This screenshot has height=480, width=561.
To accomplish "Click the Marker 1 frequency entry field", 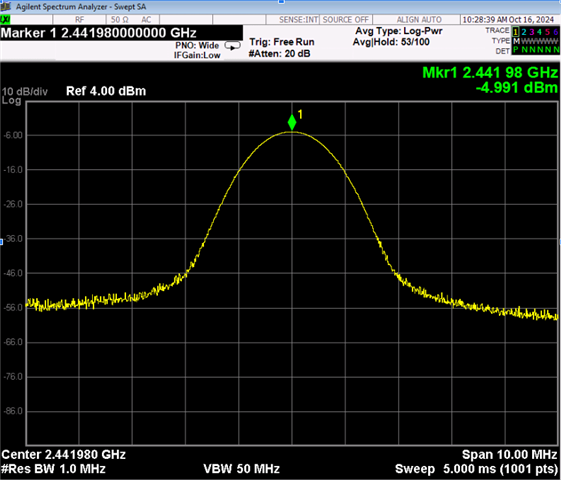I will 121,33.
